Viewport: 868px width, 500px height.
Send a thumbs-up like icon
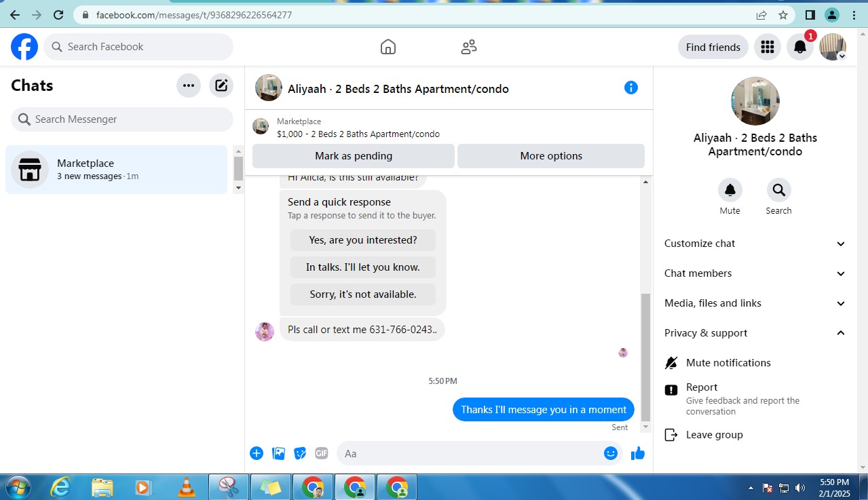(x=638, y=453)
